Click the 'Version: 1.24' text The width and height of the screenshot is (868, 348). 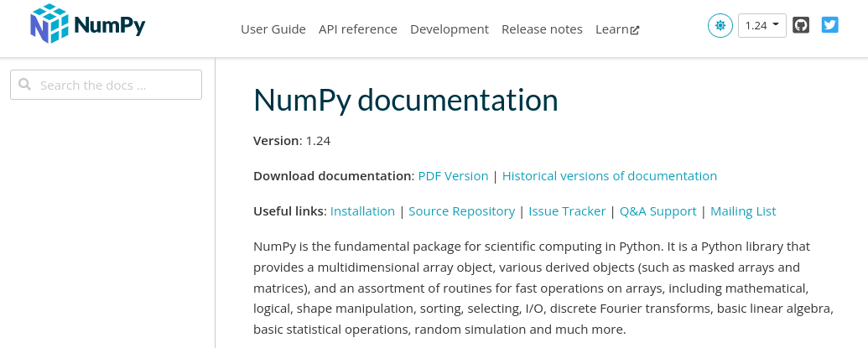292,141
